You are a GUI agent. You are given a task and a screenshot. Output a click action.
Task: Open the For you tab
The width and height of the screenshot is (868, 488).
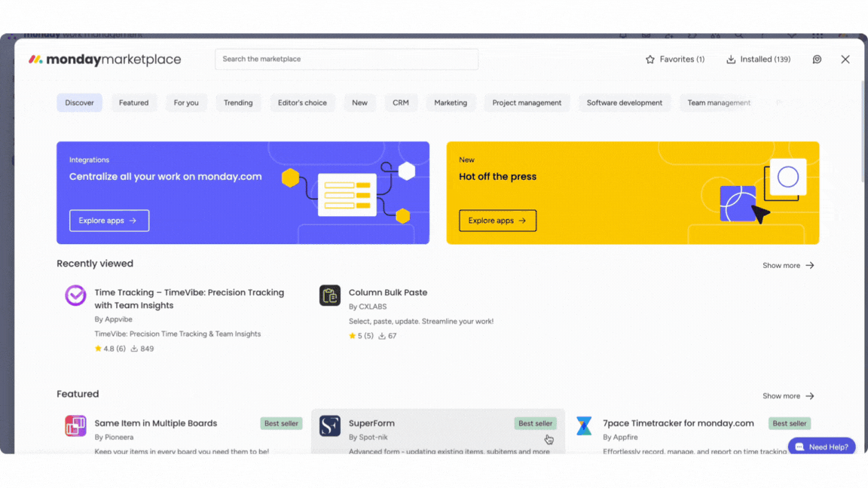click(186, 103)
